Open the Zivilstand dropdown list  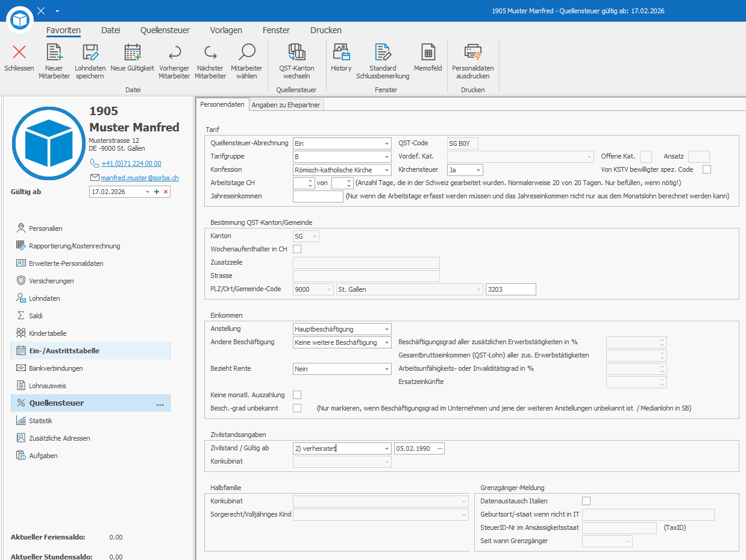pyautogui.click(x=386, y=448)
